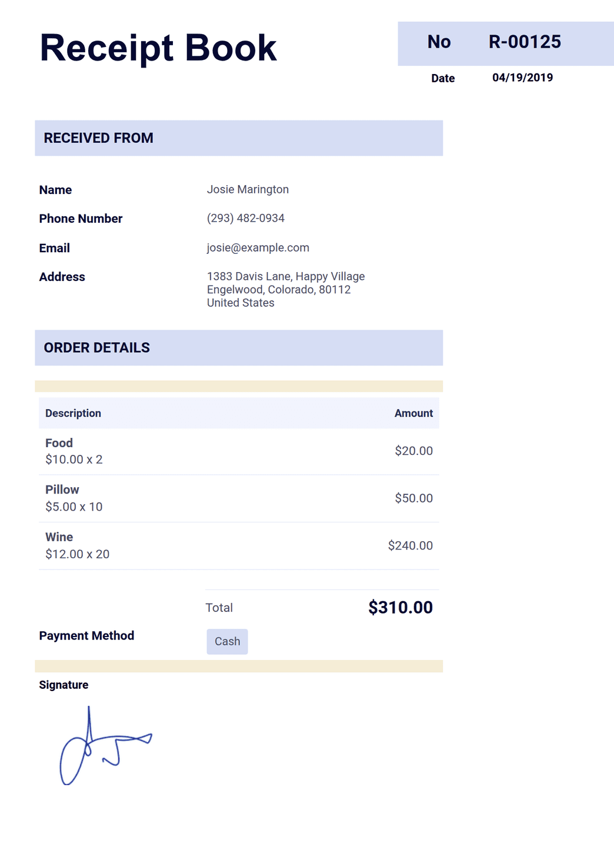Click the Description column header

tap(73, 413)
